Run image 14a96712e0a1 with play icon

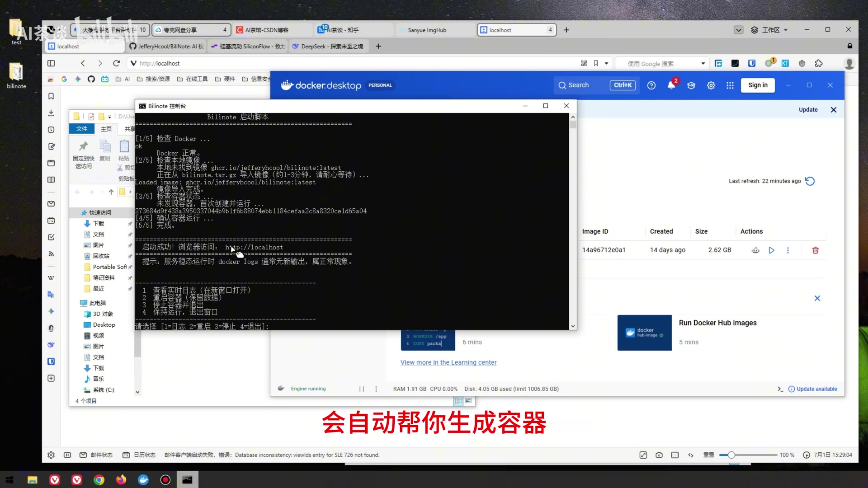772,250
